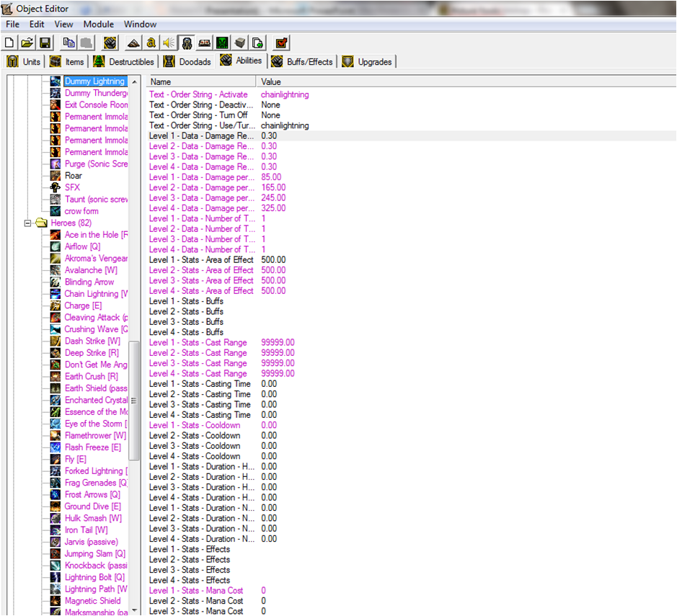Select the Abilities tab

(241, 61)
